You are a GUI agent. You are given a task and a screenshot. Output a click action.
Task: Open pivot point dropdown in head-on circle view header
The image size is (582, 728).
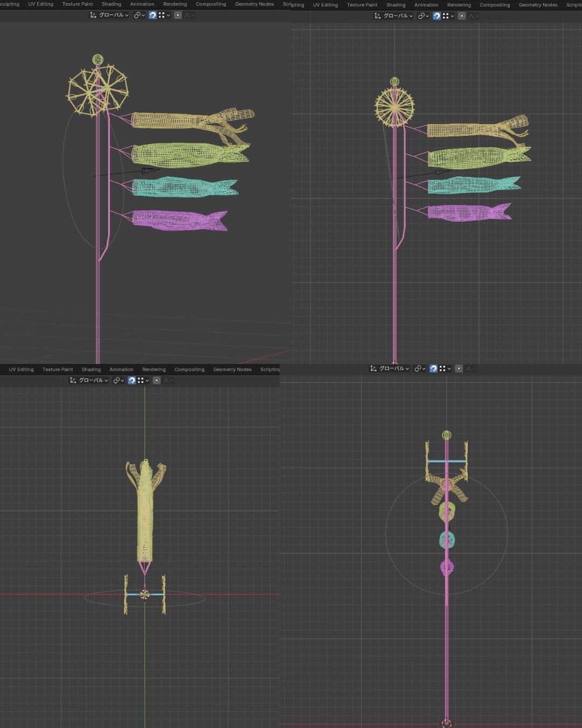tap(420, 368)
